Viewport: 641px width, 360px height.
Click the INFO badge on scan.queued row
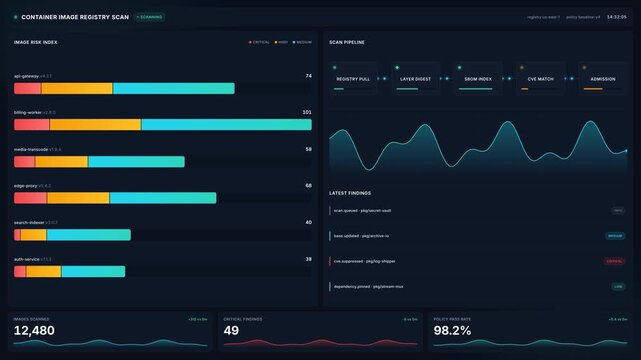click(x=618, y=210)
